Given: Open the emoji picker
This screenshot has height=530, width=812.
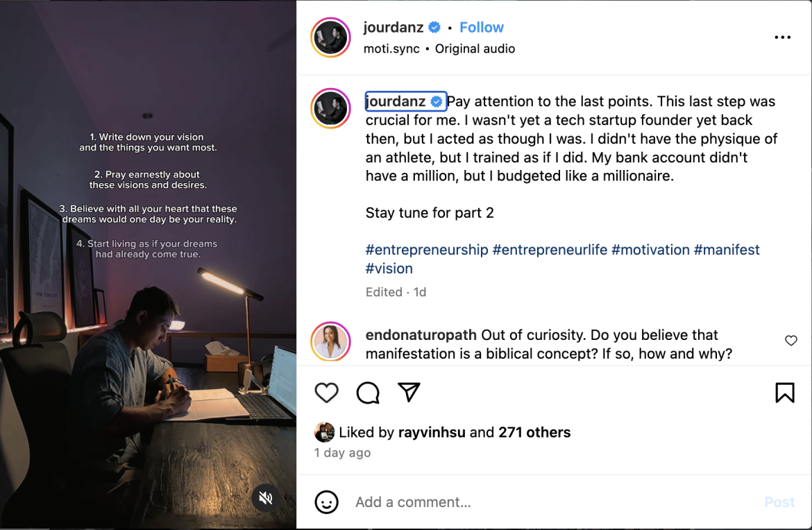Looking at the screenshot, I should tap(326, 502).
